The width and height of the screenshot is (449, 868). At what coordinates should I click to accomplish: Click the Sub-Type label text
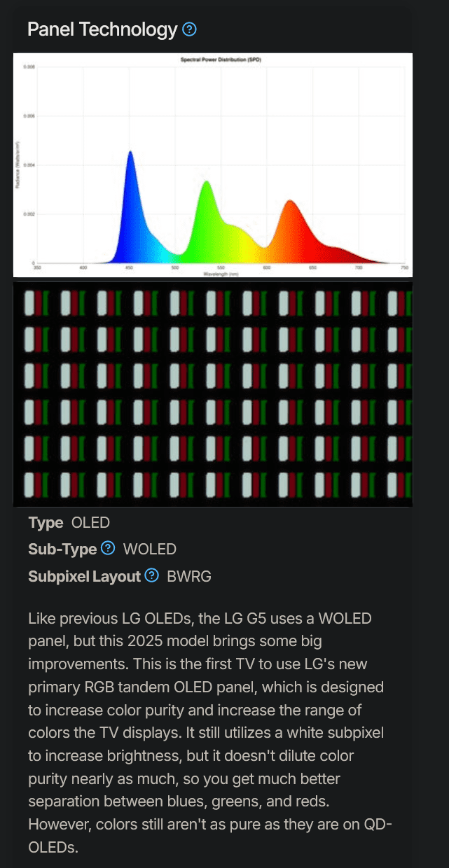click(x=62, y=549)
